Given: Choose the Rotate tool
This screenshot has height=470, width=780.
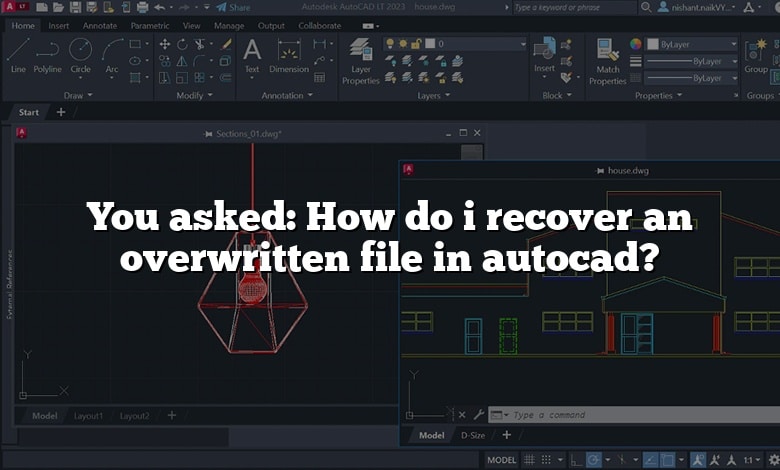Looking at the screenshot, I should tap(182, 44).
